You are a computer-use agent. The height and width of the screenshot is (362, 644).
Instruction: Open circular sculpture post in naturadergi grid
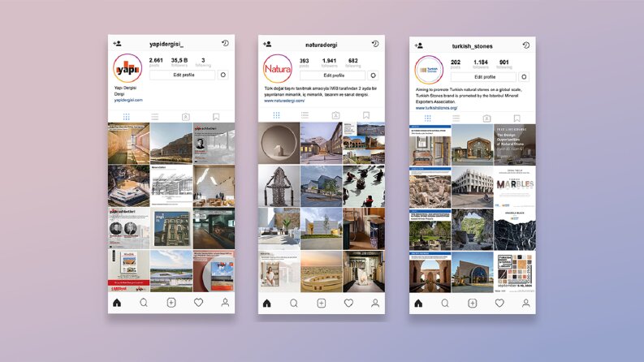pos(279,143)
